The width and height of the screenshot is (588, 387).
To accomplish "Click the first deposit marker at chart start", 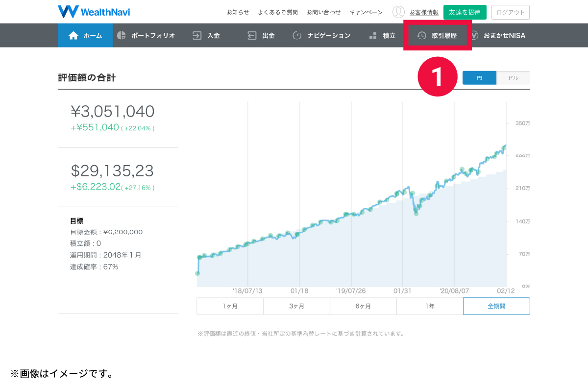I will pyautogui.click(x=197, y=273).
